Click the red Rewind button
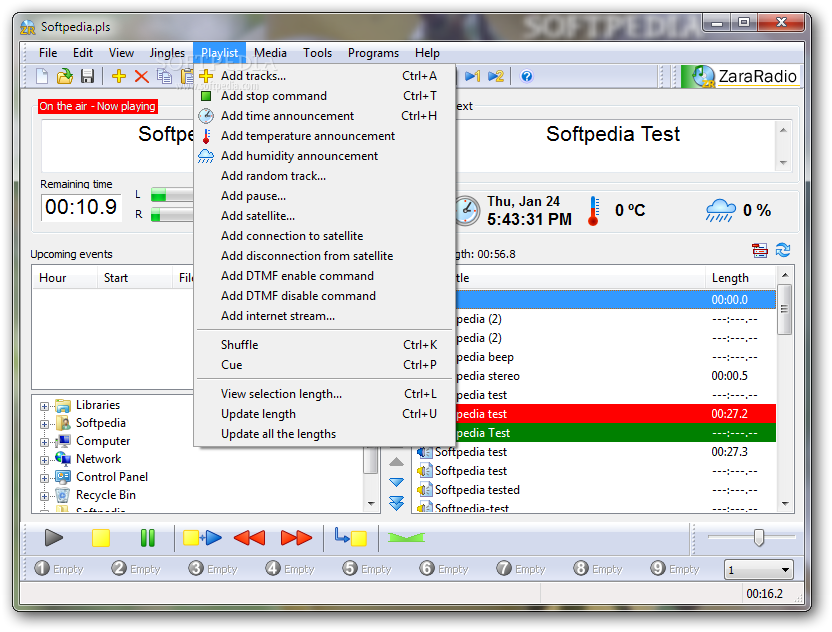This screenshot has width=832, height=632. (x=249, y=538)
